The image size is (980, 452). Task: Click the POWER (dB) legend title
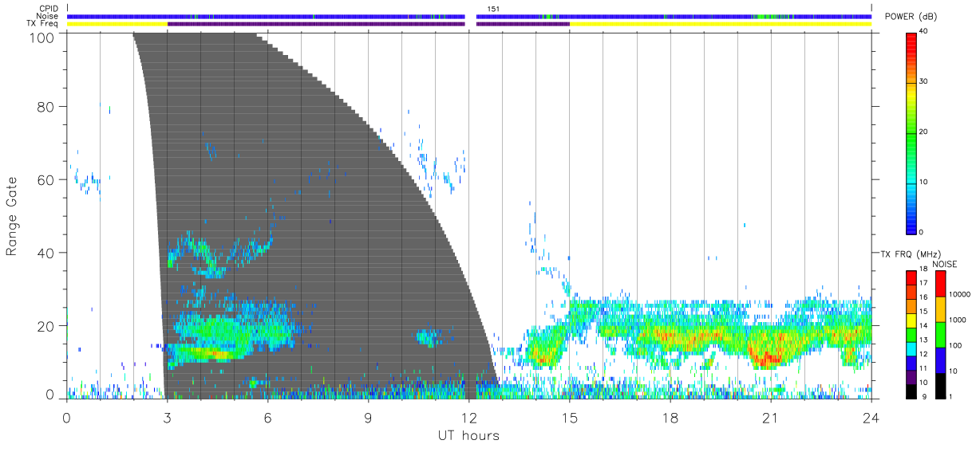[911, 17]
